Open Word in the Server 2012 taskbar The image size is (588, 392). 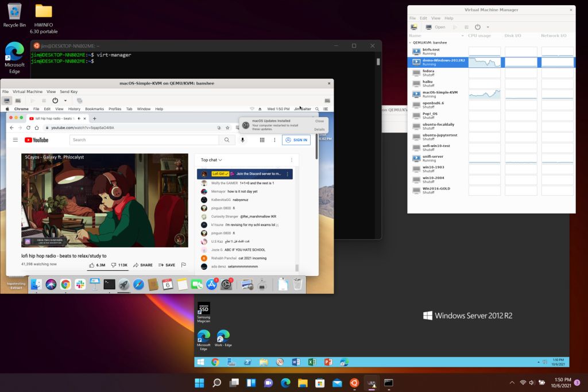pos(296,362)
